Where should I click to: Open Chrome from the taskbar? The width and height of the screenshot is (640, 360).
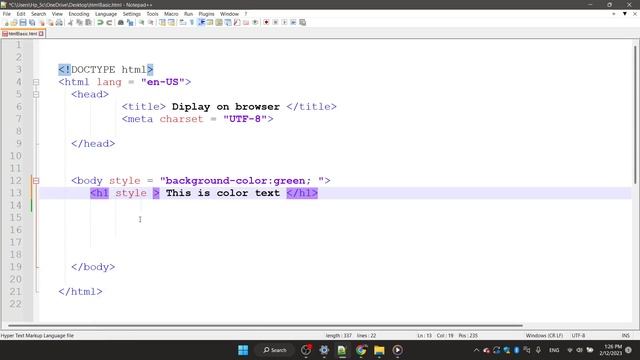click(361, 350)
